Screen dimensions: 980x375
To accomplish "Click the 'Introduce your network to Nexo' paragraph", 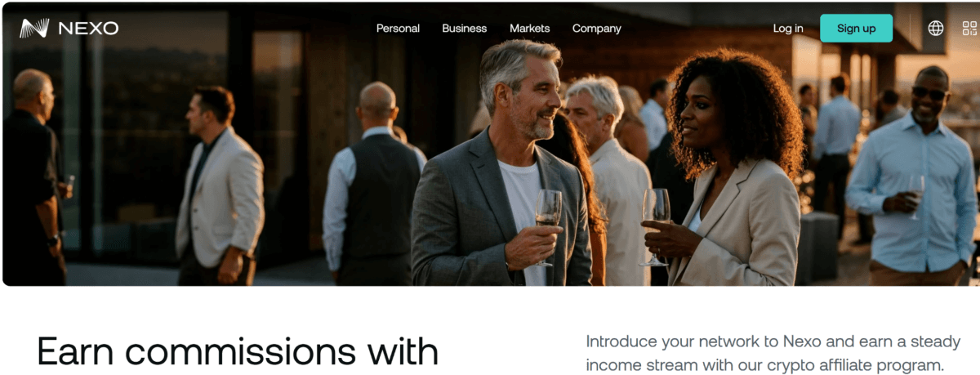I will (773, 353).
